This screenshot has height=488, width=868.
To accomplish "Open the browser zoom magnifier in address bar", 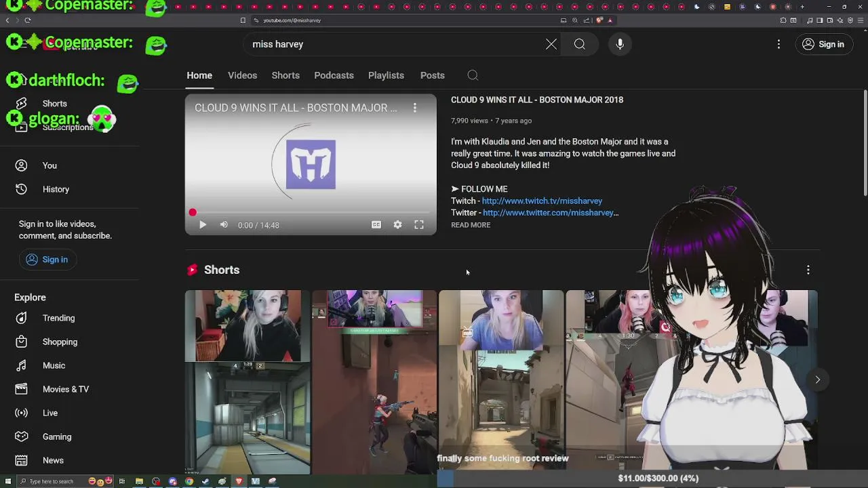I will click(575, 20).
